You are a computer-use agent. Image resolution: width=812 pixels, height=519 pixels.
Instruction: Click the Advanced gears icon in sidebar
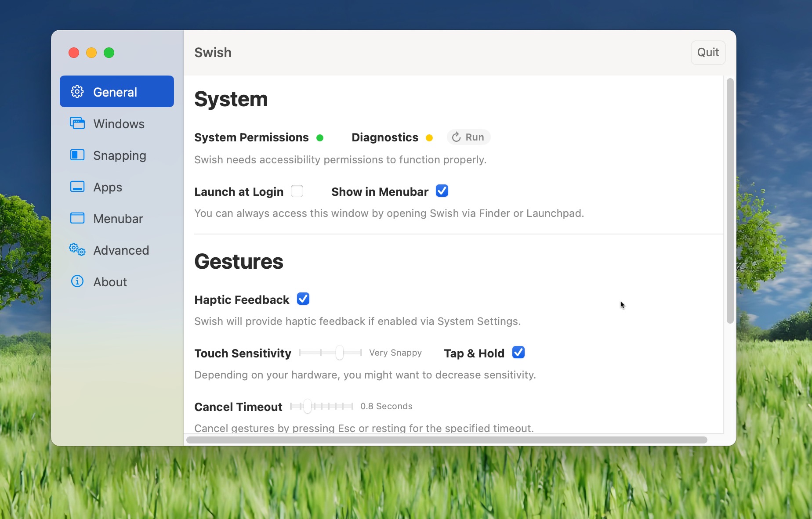click(x=77, y=249)
